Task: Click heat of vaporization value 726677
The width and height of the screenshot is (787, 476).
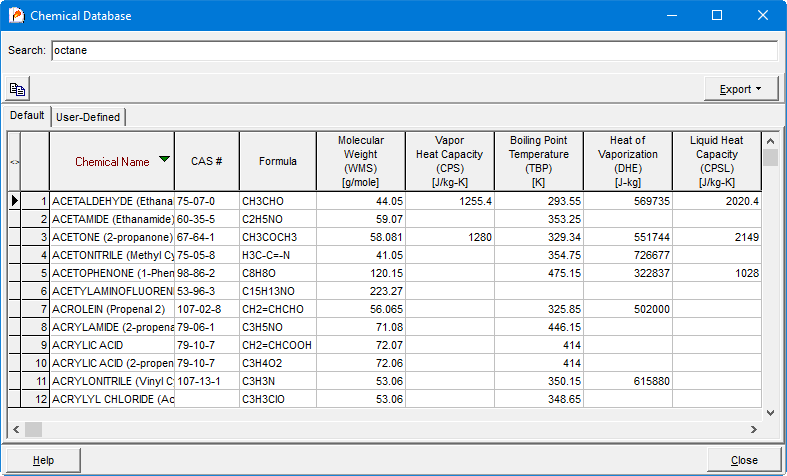Action: point(627,256)
